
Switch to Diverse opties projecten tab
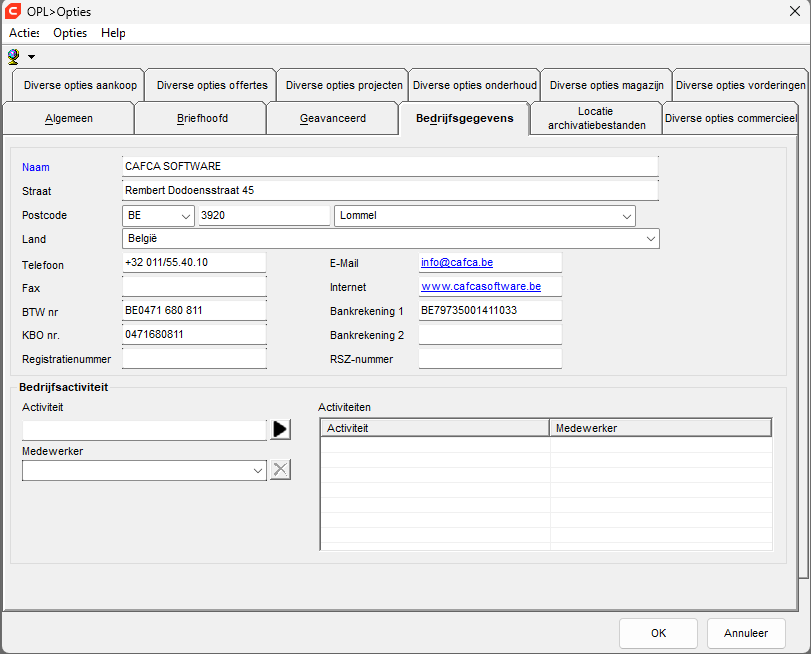tap(344, 85)
